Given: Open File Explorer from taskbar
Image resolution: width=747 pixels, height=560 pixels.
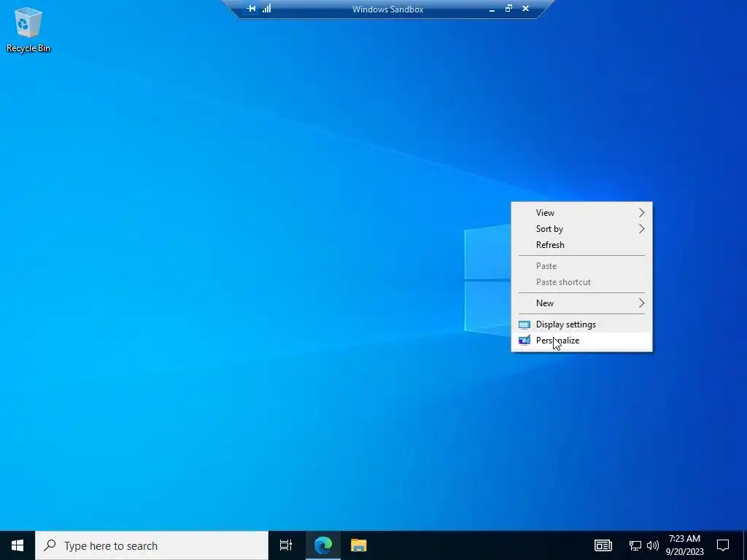Looking at the screenshot, I should tap(359, 545).
